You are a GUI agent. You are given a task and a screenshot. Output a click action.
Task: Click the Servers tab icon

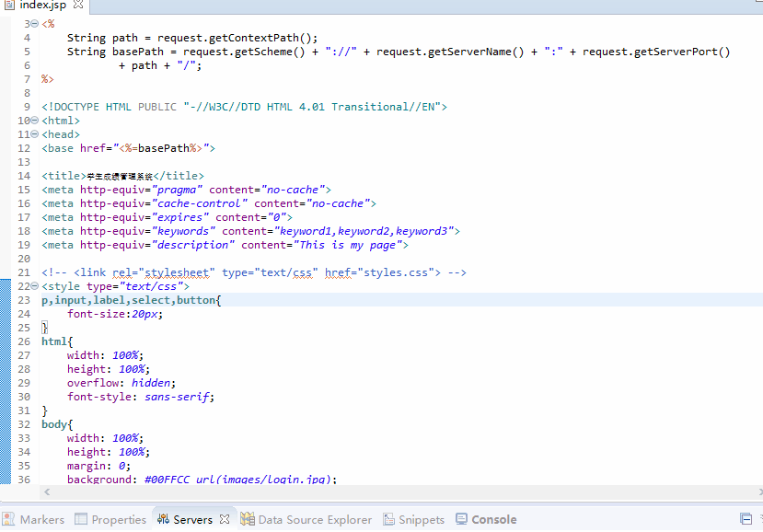[x=163, y=519]
